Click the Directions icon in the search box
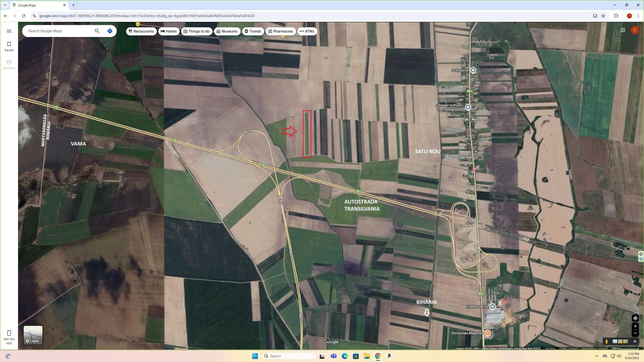This screenshot has width=644, height=362. [110, 31]
